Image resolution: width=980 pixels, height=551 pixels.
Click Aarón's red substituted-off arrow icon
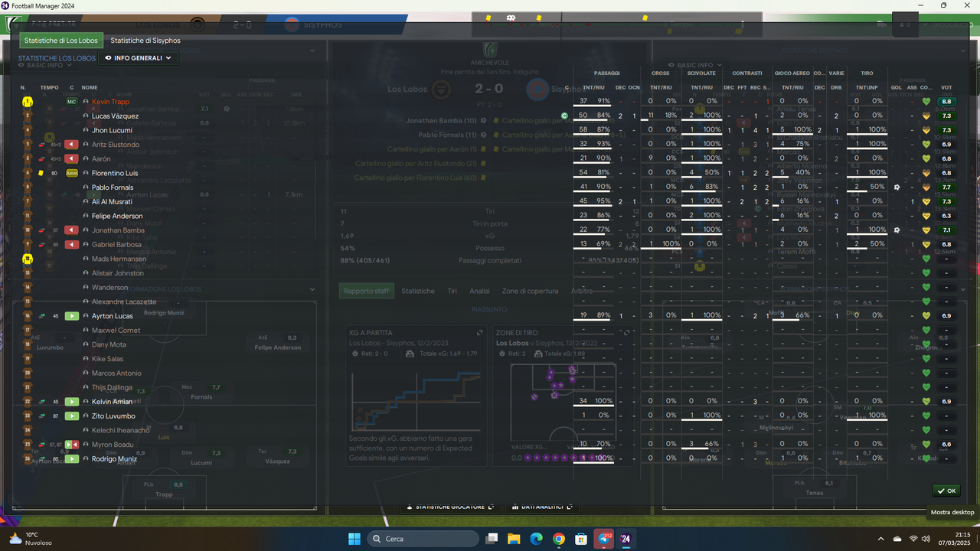tap(72, 159)
